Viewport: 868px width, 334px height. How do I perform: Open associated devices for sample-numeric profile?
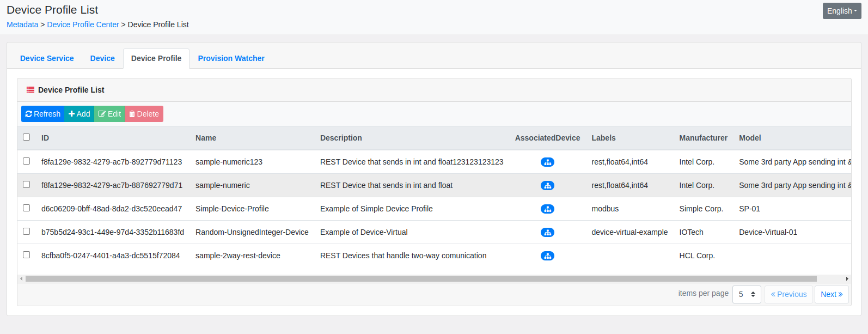[547, 185]
